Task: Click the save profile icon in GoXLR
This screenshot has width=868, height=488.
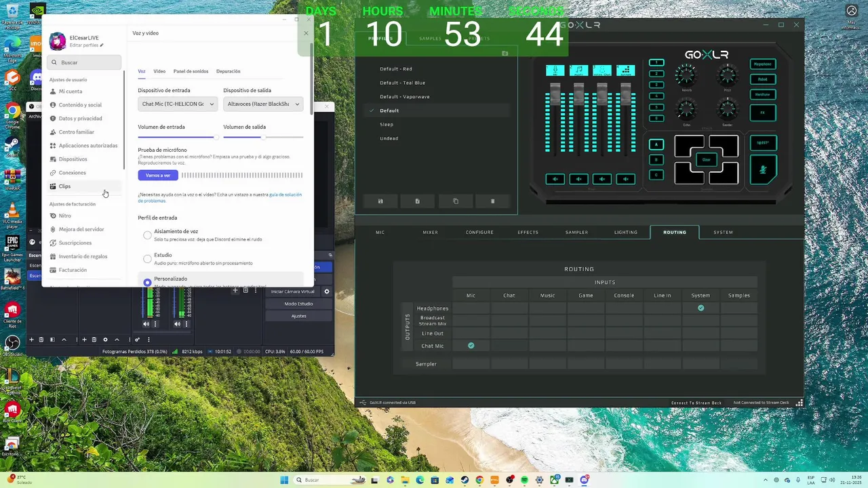Action: (x=380, y=201)
